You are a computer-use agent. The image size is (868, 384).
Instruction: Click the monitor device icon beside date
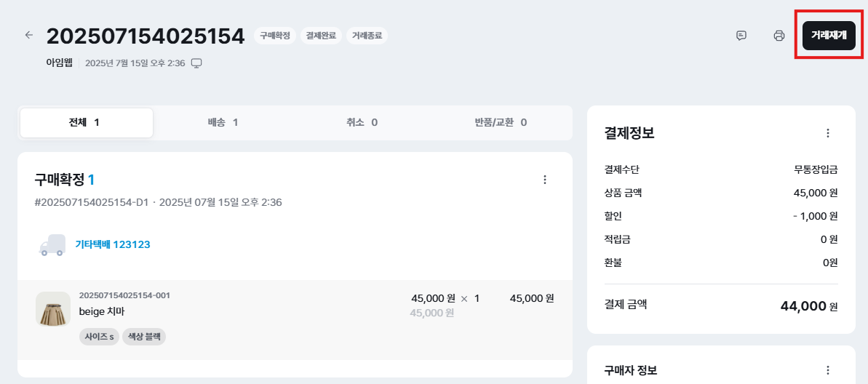(196, 63)
